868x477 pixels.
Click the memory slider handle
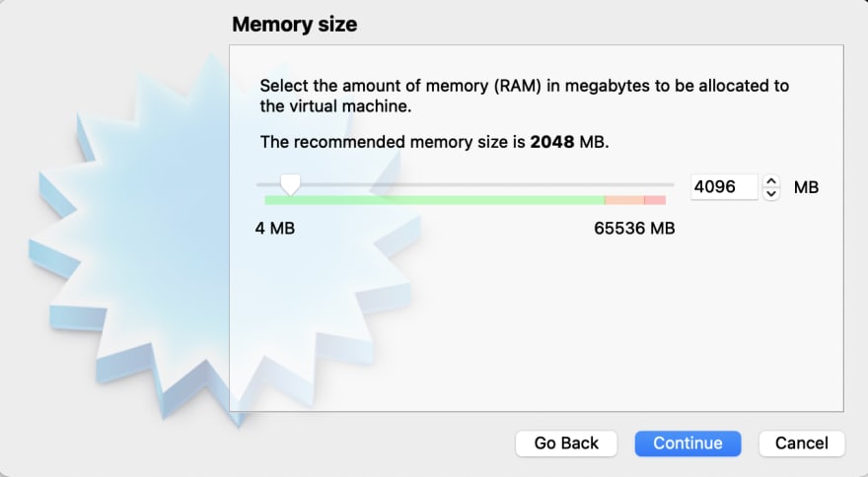pyautogui.click(x=290, y=184)
